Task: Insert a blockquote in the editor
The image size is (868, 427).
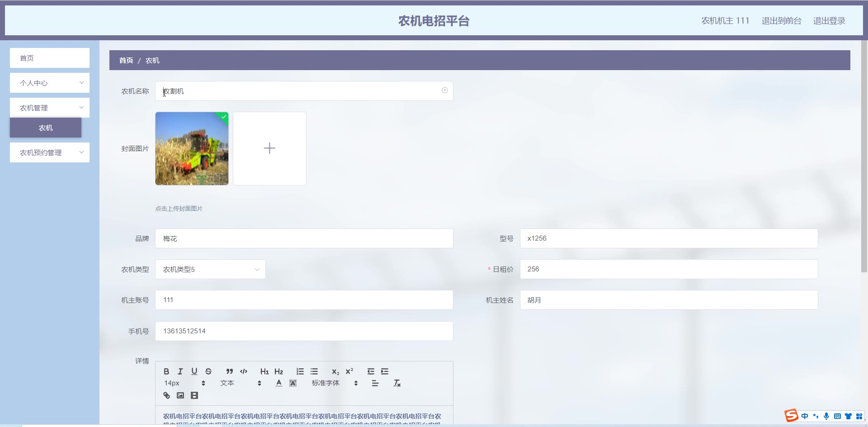Action: [230, 371]
